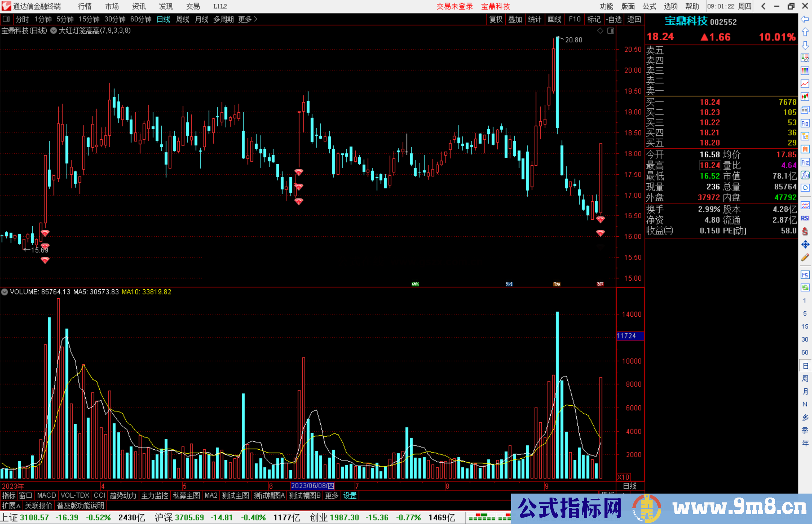
Task: Select the MACD indicator tab
Action: (x=47, y=496)
